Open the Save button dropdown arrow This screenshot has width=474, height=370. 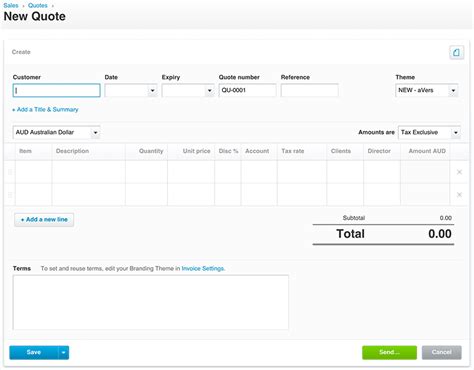[63, 353]
